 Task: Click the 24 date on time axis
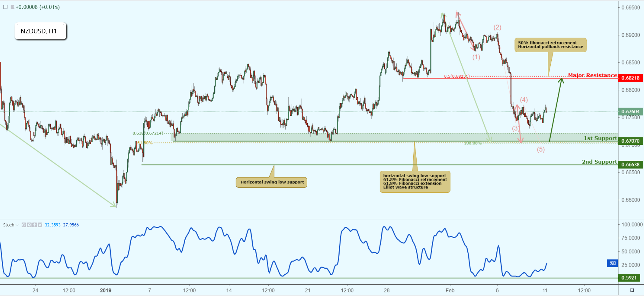click(35, 290)
